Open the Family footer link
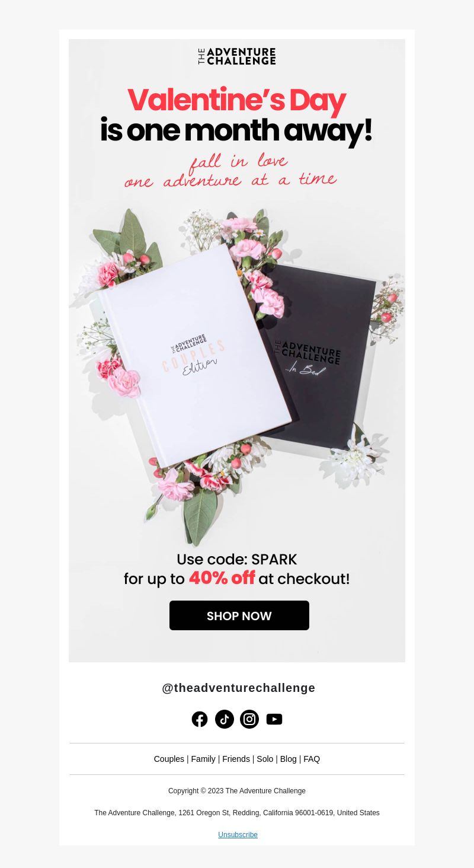474x868 pixels. click(x=203, y=759)
